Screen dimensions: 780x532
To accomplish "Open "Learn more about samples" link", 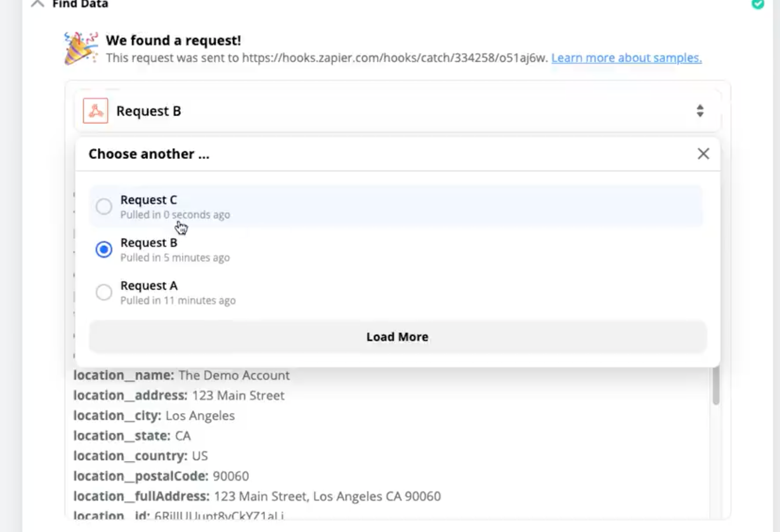I will pyautogui.click(x=626, y=58).
